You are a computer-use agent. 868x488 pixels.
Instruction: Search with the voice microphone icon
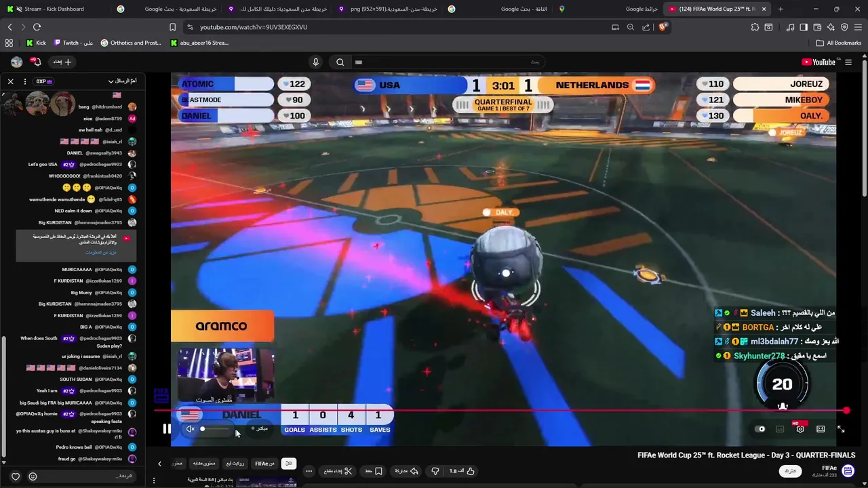click(315, 62)
